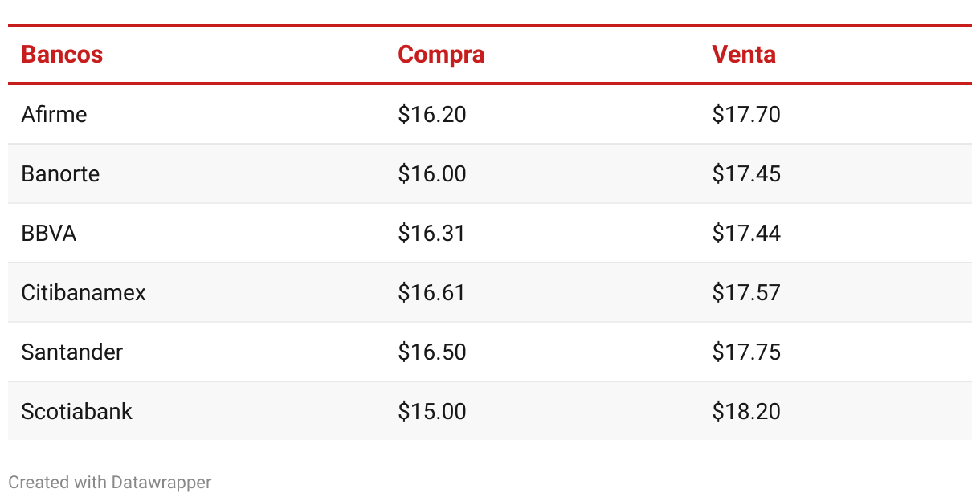Select the Citibanamex bank name cell
980x501 pixels.
pyautogui.click(x=84, y=292)
